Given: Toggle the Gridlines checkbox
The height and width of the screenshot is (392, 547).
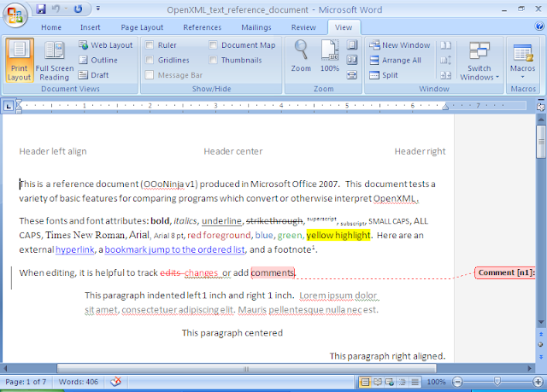Looking at the screenshot, I should pyautogui.click(x=150, y=61).
